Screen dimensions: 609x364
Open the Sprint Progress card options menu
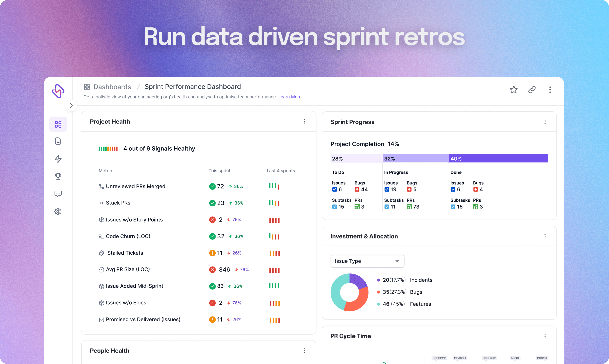[545, 122]
